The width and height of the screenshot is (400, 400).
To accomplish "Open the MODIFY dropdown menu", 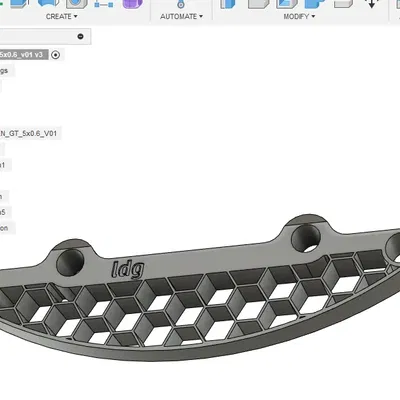I will coord(299,16).
